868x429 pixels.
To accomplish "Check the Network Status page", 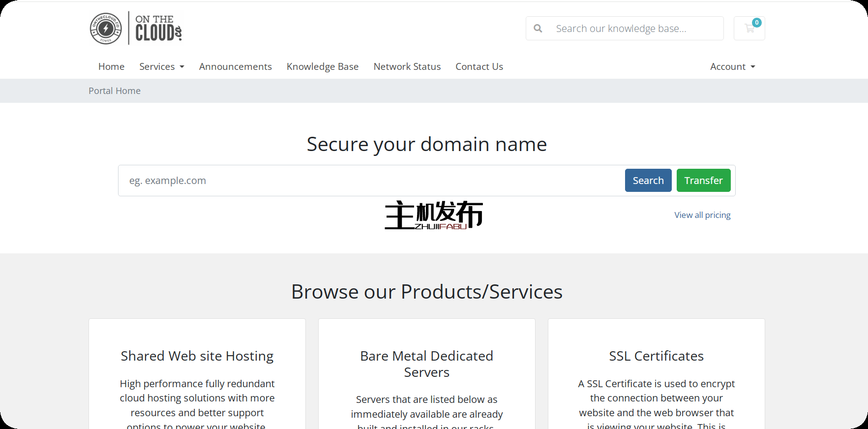I will 407,66.
